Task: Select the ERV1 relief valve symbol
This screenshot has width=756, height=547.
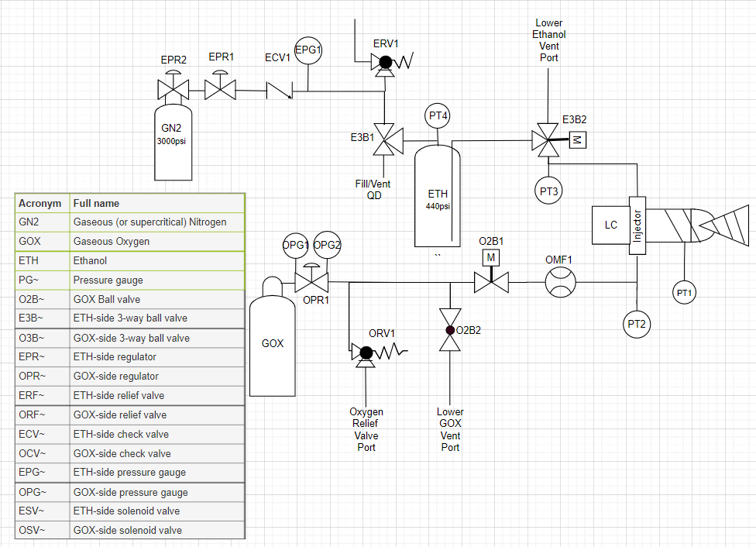Action: (x=384, y=63)
